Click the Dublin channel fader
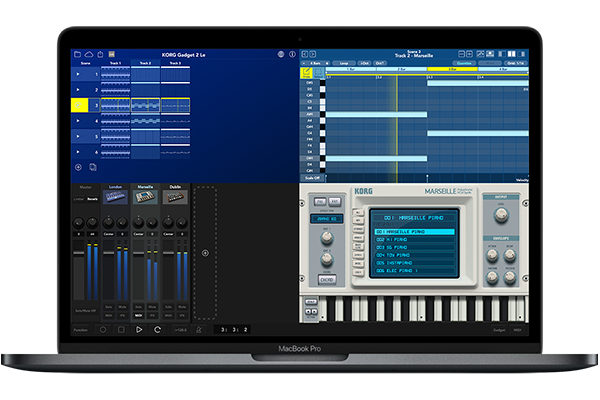Screen dimensions: 600x400 click(x=168, y=253)
